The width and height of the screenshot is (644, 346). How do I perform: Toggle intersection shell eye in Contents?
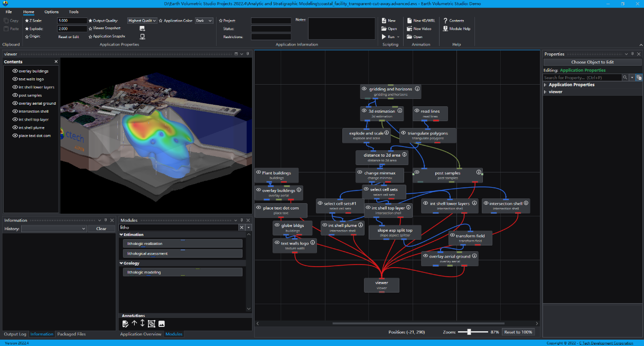coord(15,111)
